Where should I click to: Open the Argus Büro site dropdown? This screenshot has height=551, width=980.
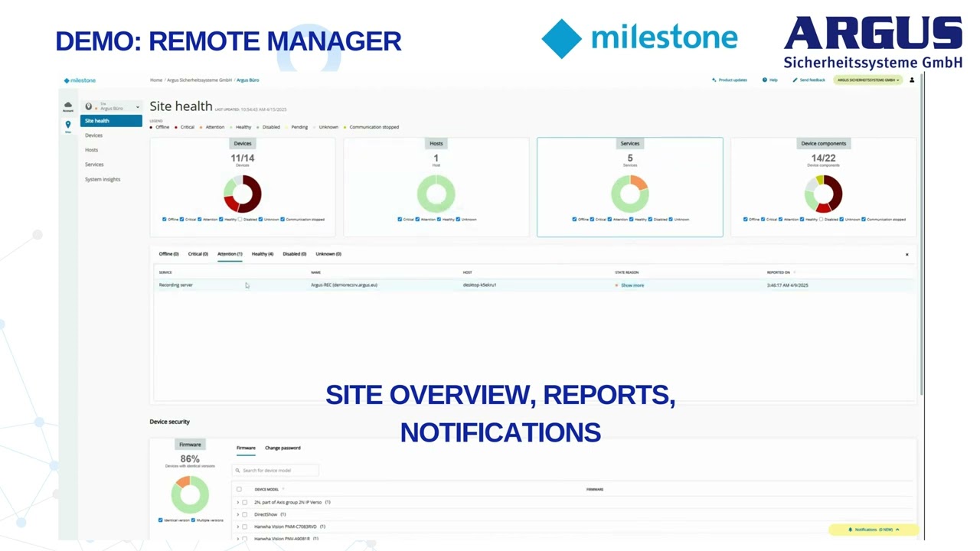113,106
